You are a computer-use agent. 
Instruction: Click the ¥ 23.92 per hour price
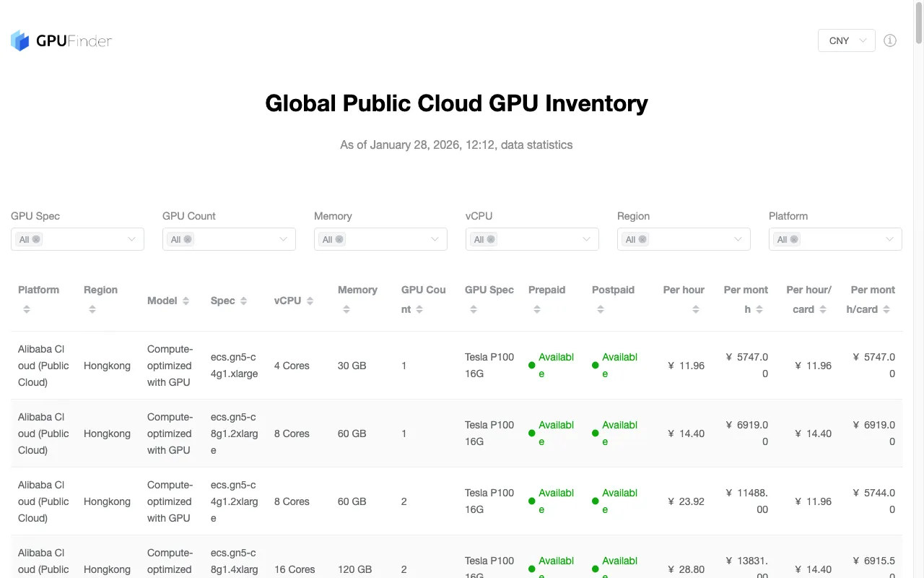pyautogui.click(x=686, y=501)
